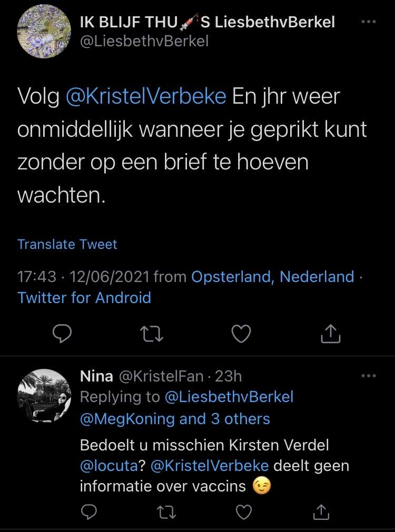This screenshot has height=532, width=395.
Task: Like the main tweet about vaccination
Action: pos(242,334)
